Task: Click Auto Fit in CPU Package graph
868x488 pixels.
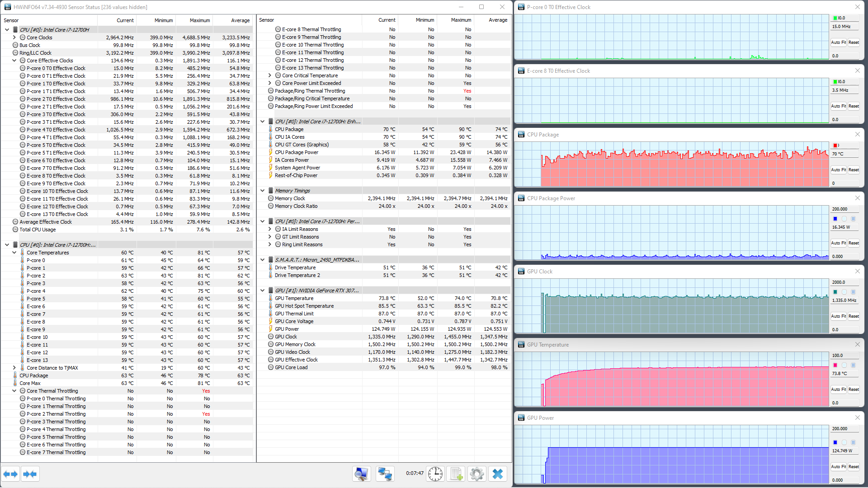Action: pos(838,170)
